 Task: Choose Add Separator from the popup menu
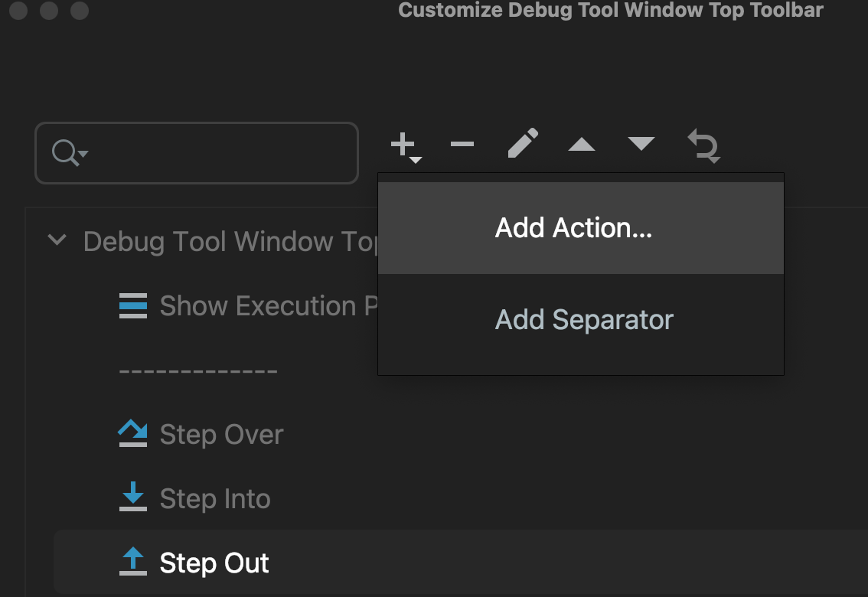tap(583, 319)
